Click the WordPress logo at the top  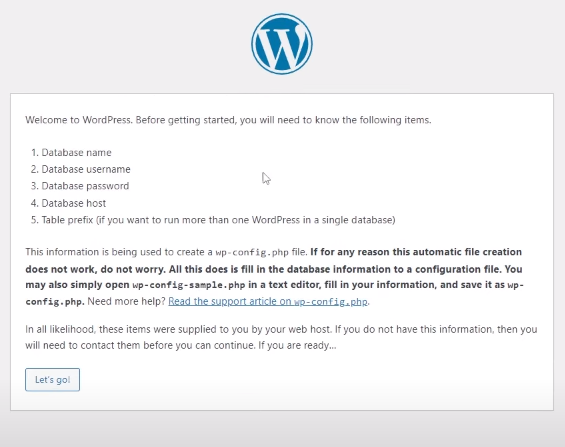click(x=282, y=44)
